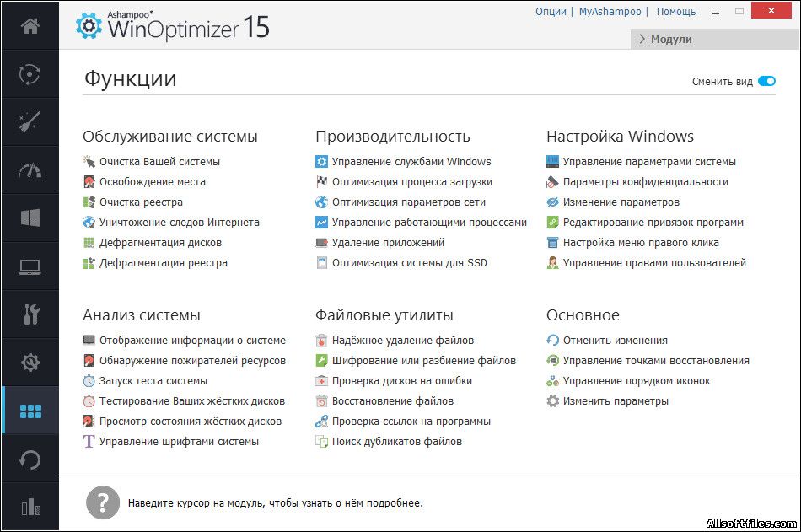Click the icon beside Очистка Вашей системы

(89, 162)
